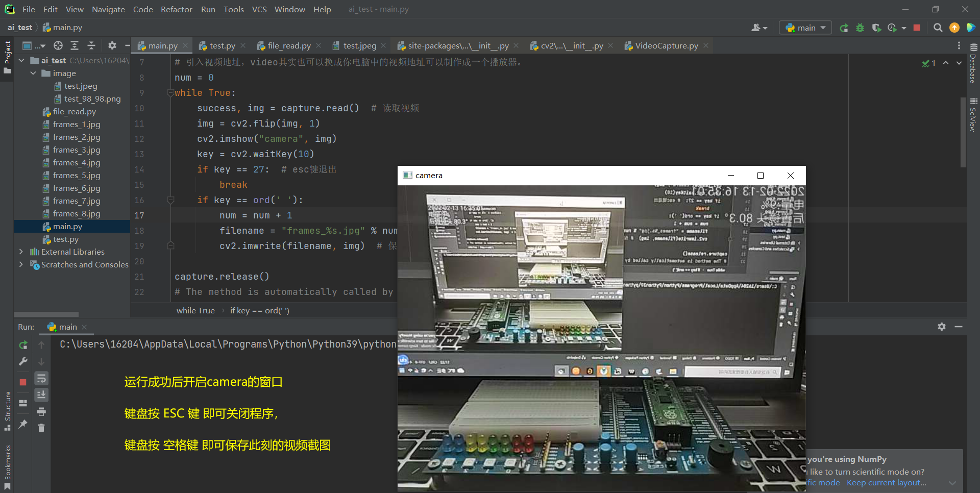Close the test.jpeg editor tab
This screenshot has height=493, width=980.
(x=383, y=45)
